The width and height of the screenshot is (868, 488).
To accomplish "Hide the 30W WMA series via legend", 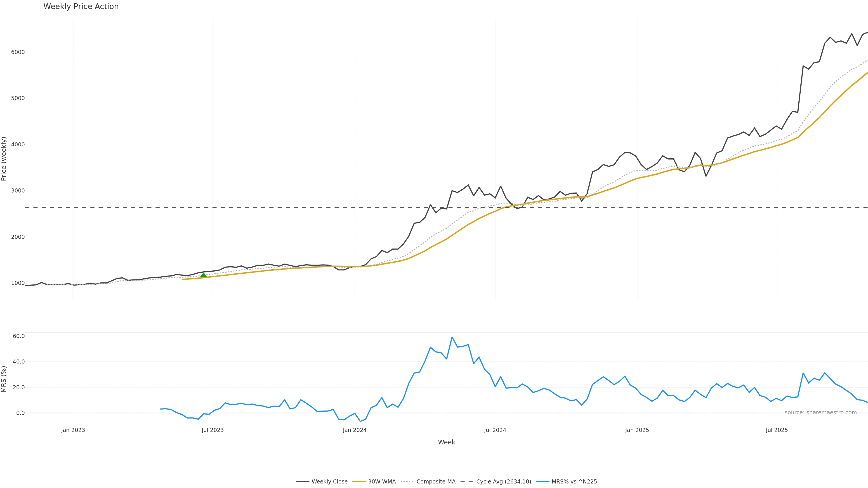I will [382, 482].
